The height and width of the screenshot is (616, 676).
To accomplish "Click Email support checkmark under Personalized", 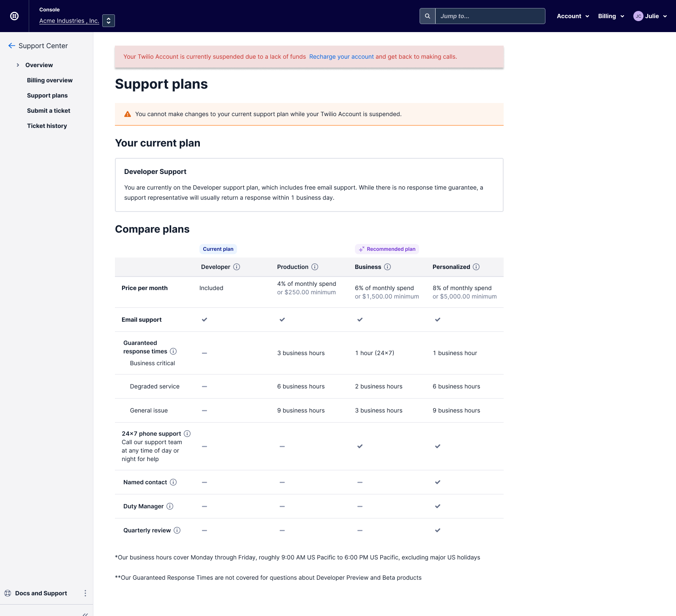I will tap(438, 320).
